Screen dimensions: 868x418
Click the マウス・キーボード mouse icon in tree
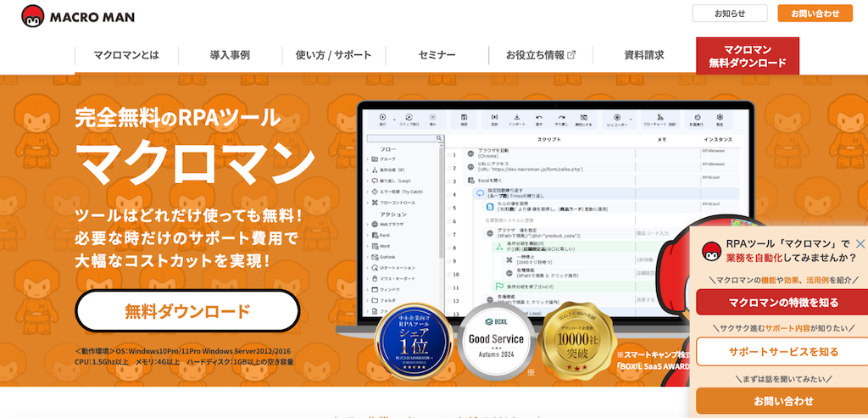tap(375, 278)
